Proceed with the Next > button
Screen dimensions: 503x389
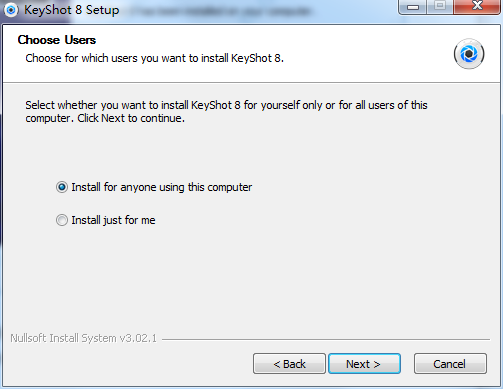click(x=364, y=364)
